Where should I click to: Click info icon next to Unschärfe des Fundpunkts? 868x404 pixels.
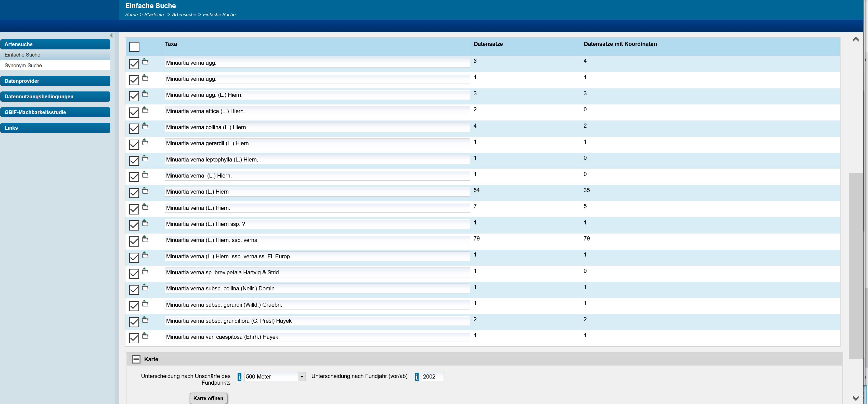tap(240, 377)
